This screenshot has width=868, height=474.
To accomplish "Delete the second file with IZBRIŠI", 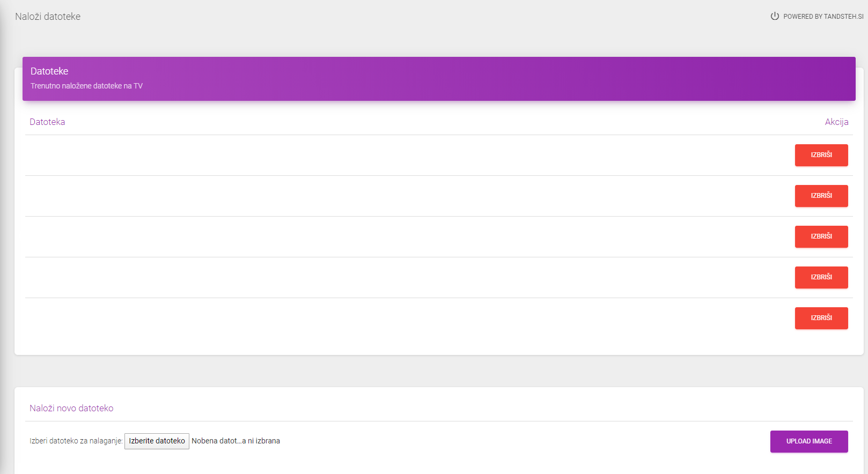I will click(x=821, y=196).
